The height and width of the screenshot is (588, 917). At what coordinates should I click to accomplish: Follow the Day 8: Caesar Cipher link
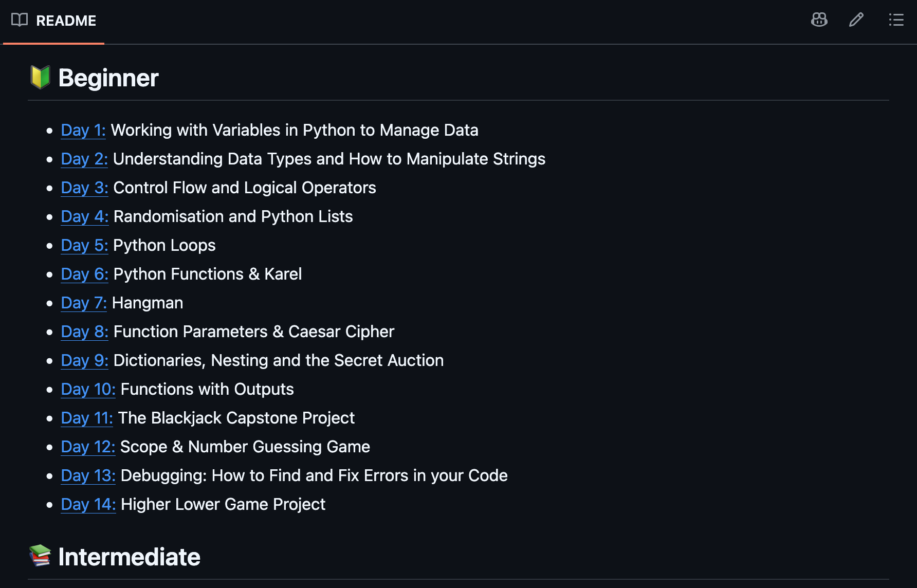84,332
